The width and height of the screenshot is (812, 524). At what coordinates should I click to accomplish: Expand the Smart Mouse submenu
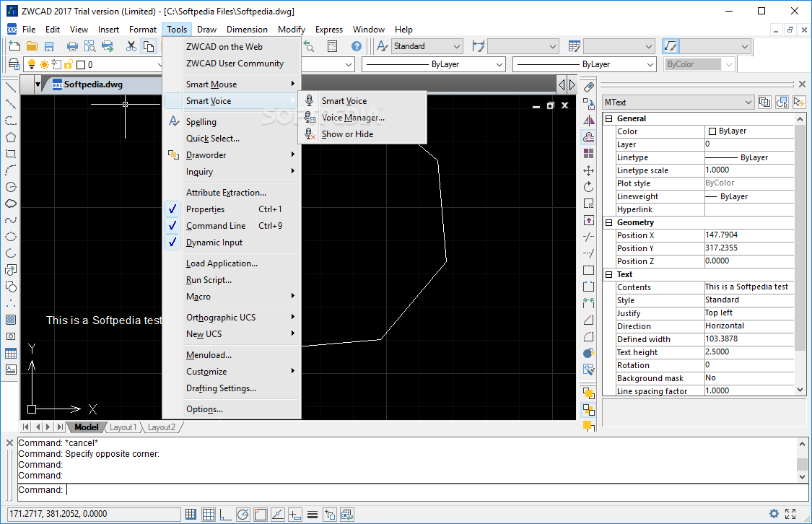pos(232,84)
